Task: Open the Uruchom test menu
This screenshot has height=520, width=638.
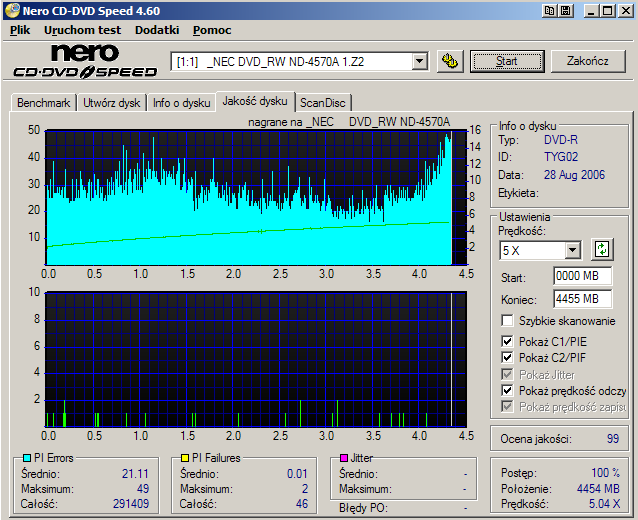Action: pos(82,30)
